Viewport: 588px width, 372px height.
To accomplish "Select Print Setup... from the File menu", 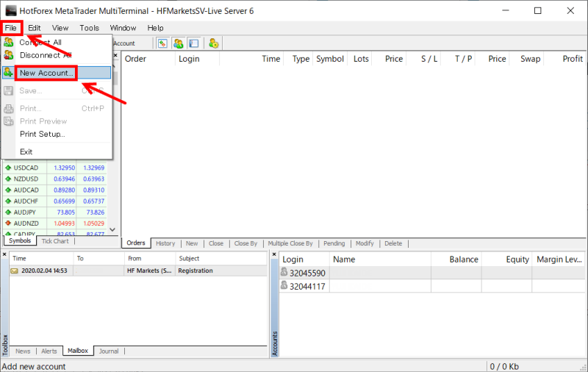I will tap(42, 134).
